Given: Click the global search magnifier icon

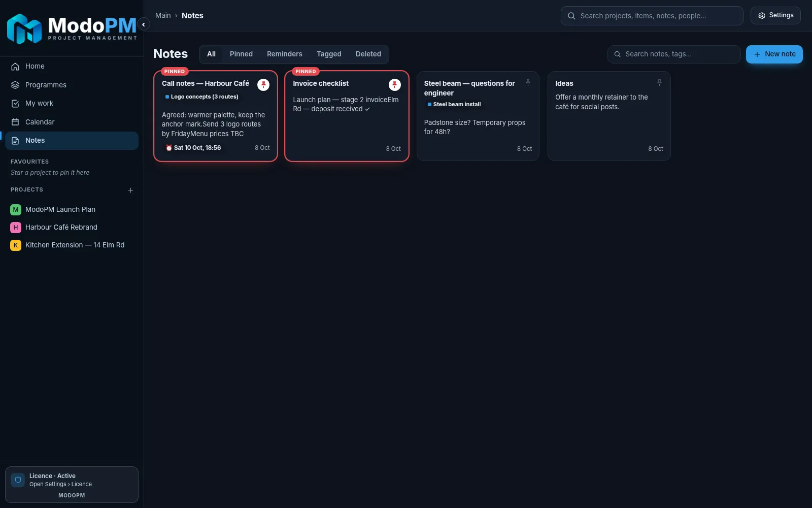Looking at the screenshot, I should (571, 16).
